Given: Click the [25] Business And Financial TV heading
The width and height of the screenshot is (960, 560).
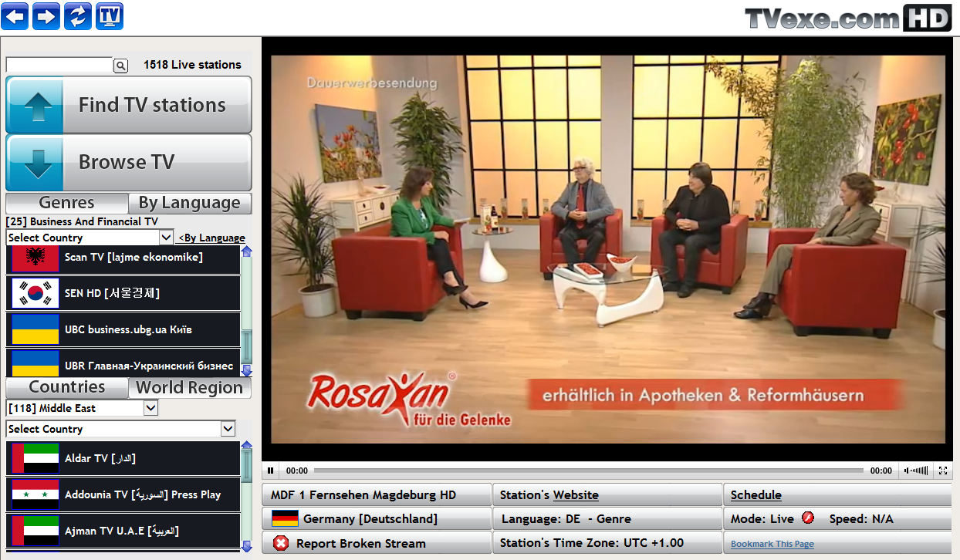Looking at the screenshot, I should click(x=82, y=221).
